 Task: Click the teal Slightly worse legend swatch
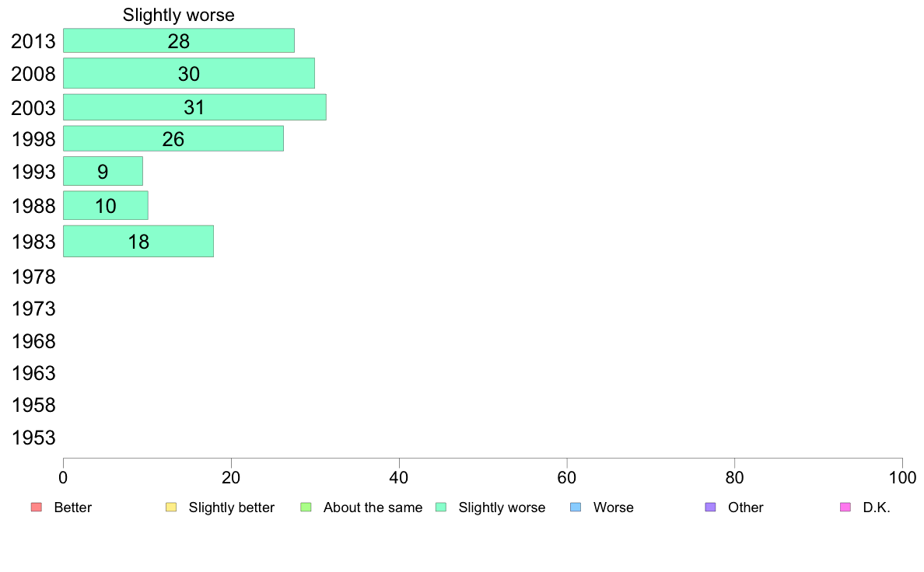click(x=441, y=507)
